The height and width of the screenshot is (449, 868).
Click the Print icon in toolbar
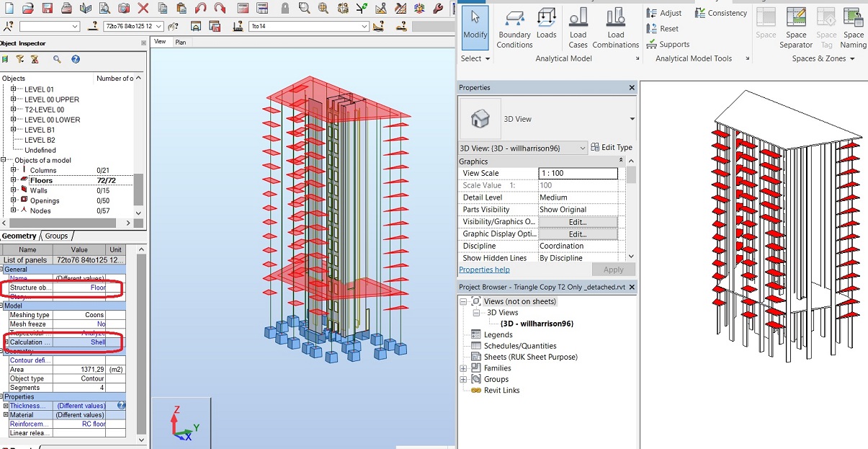tap(66, 9)
